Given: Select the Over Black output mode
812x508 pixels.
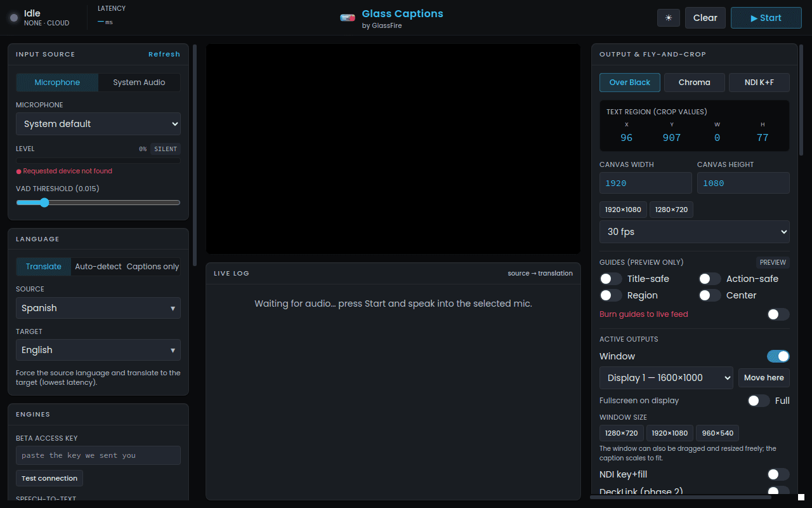Looking at the screenshot, I should 630,83.
